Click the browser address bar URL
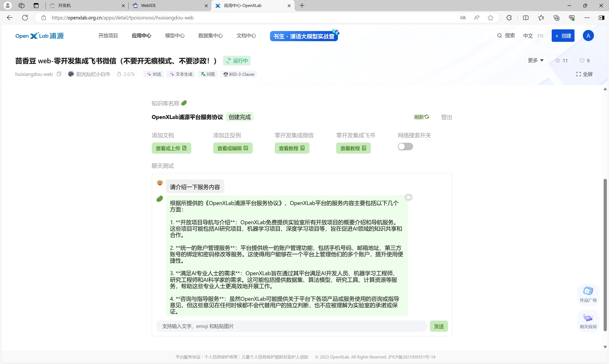Viewport: 609px width, 364px height. coord(123,18)
